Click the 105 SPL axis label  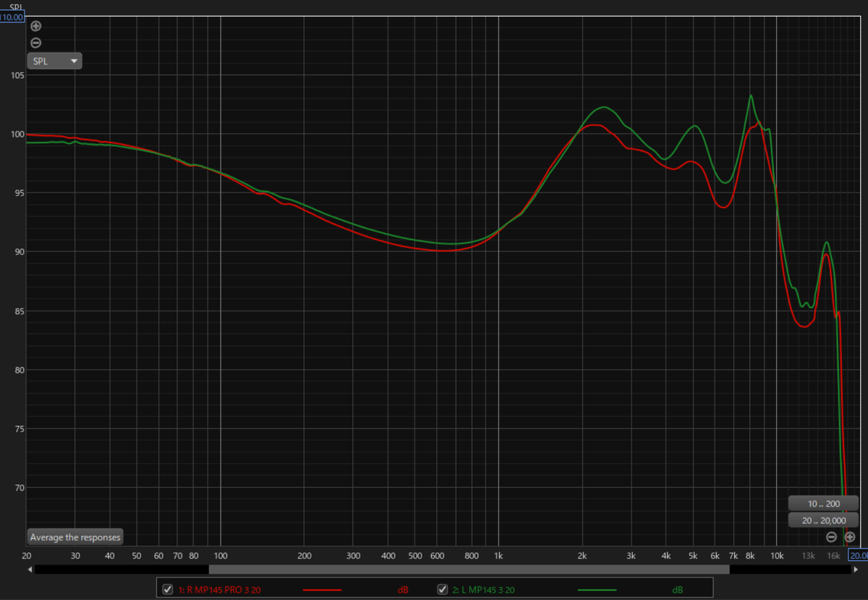pyautogui.click(x=16, y=75)
